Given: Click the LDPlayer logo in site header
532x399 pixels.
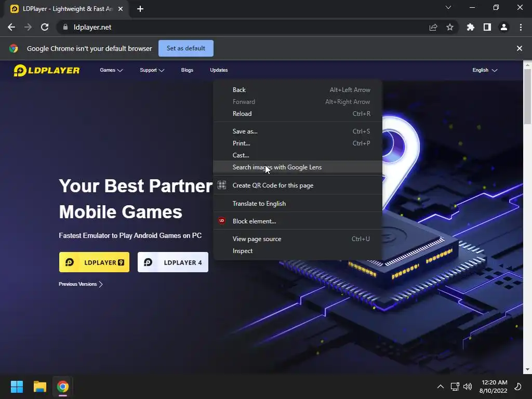Looking at the screenshot, I should point(46,70).
